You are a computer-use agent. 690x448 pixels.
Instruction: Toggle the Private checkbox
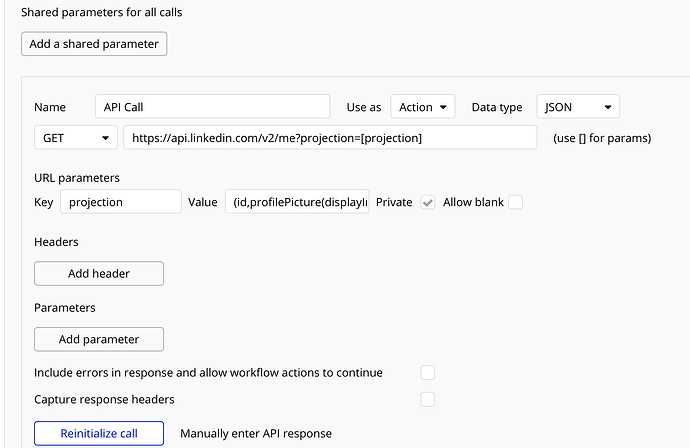(x=427, y=202)
